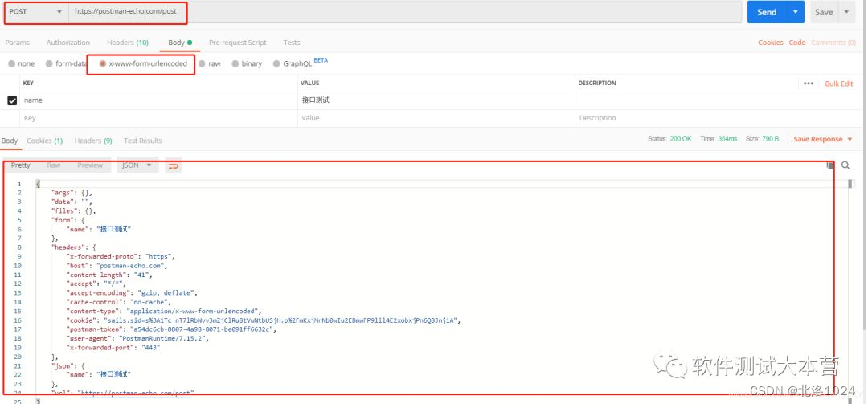This screenshot has height=404, width=868.
Task: Open Bulk Edit mode
Action: tap(838, 84)
